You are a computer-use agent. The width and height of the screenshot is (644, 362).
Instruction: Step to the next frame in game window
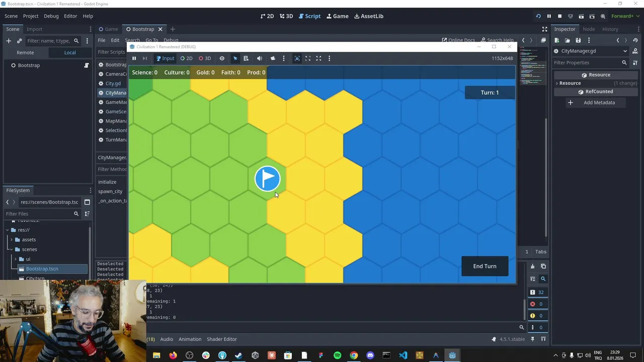point(145,58)
